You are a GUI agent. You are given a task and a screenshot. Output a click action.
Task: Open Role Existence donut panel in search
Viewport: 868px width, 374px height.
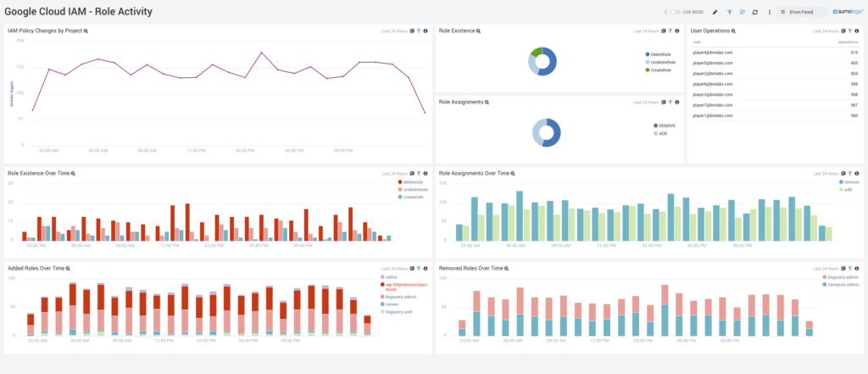click(478, 31)
